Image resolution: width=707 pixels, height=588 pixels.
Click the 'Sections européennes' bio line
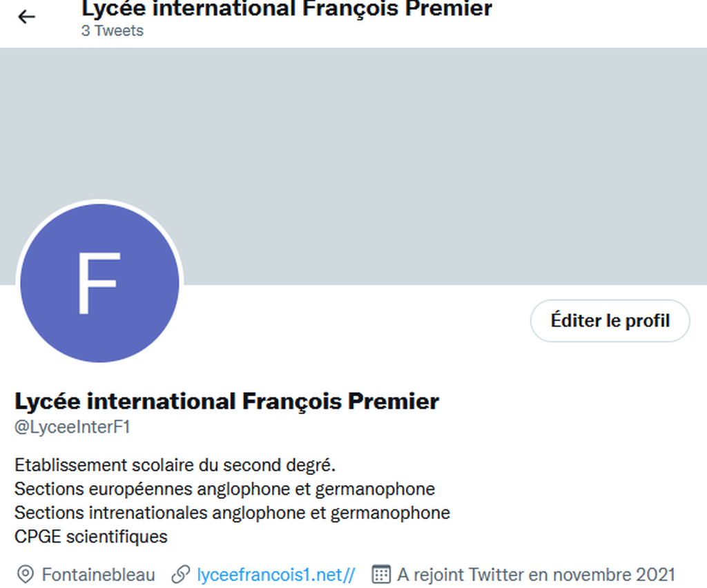click(x=224, y=489)
